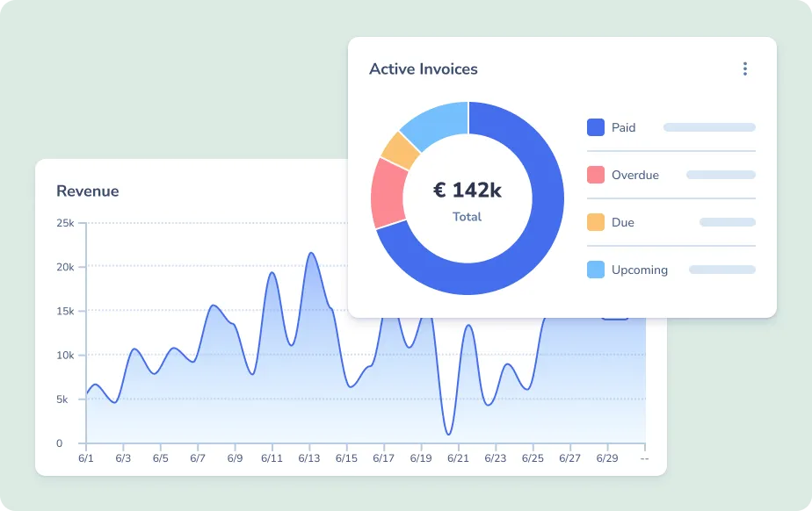Click the orange Due legend swatch
The width and height of the screenshot is (812, 511).
(x=596, y=222)
